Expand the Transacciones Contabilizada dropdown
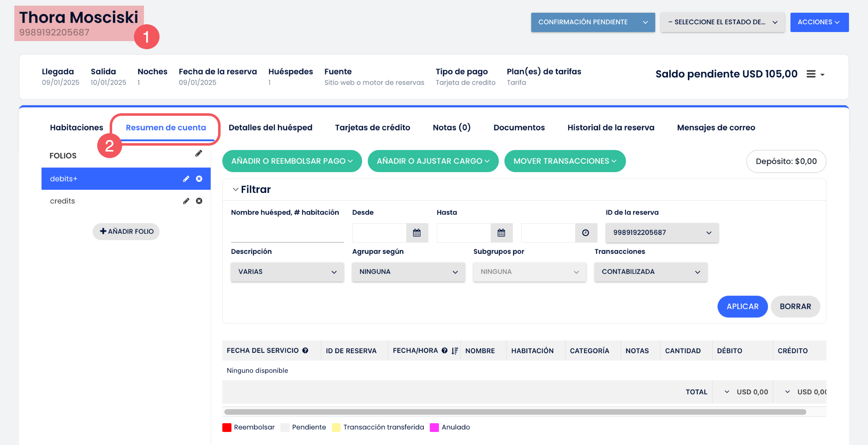The width and height of the screenshot is (868, 445). point(650,272)
